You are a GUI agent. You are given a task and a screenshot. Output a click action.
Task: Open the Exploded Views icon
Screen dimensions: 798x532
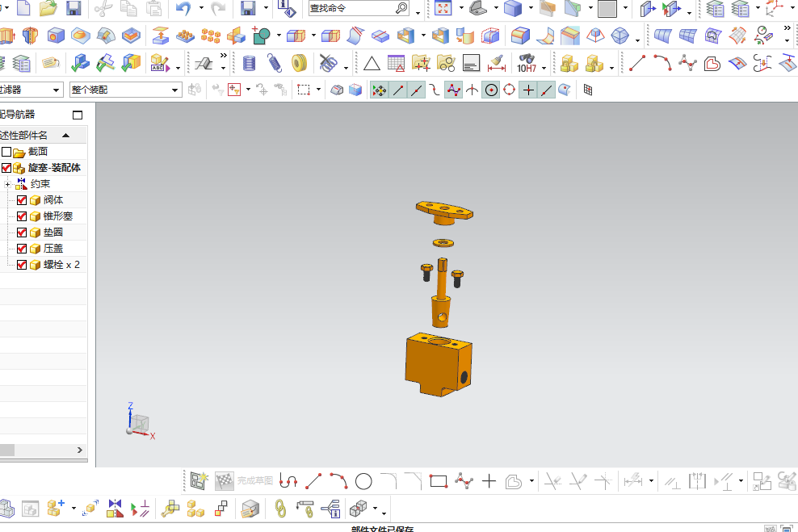click(359, 508)
